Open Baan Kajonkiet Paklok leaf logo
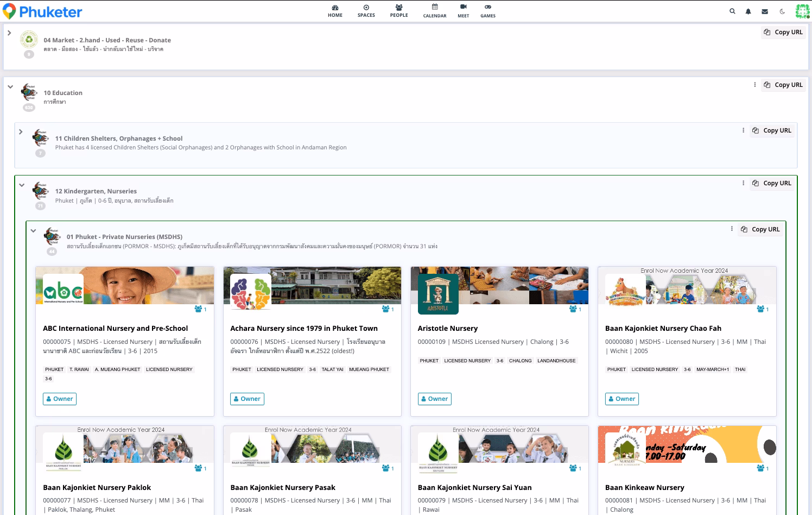This screenshot has height=515, width=812. tap(63, 453)
